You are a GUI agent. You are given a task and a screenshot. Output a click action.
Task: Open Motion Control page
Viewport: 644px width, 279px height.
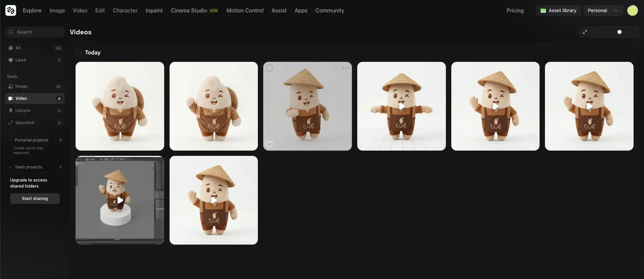coord(245,10)
